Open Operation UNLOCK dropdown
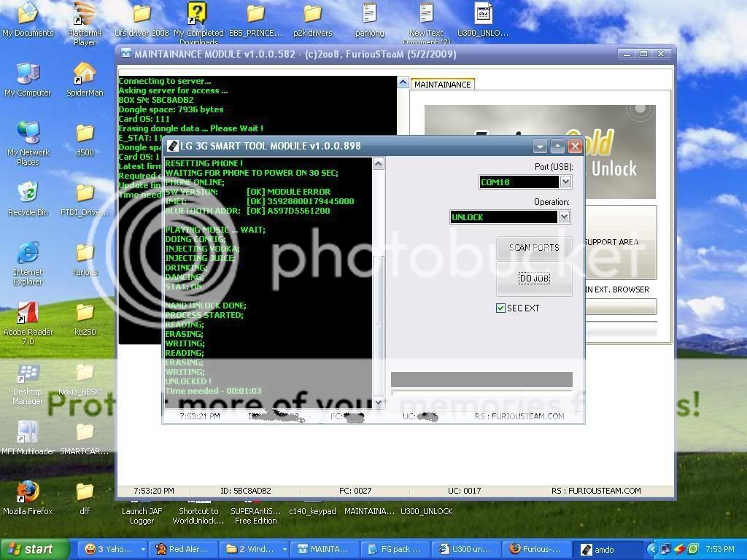 click(564, 217)
